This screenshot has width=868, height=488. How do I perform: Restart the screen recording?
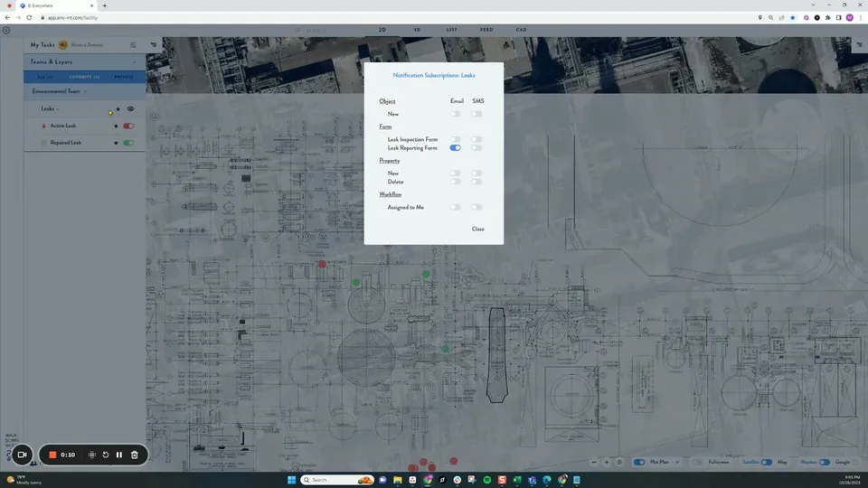pos(106,455)
